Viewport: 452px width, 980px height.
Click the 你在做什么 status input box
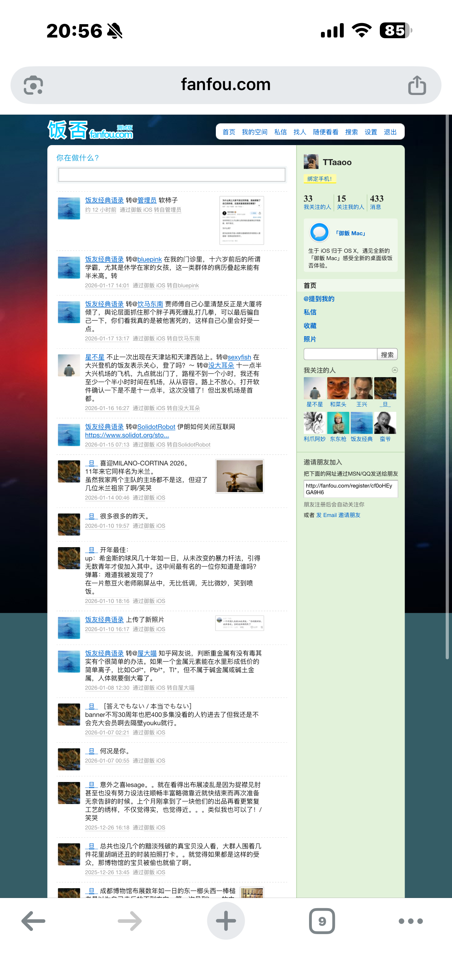click(x=172, y=175)
